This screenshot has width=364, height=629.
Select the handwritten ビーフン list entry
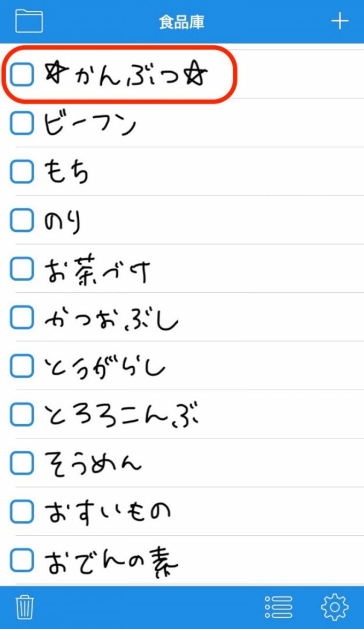tap(90, 124)
